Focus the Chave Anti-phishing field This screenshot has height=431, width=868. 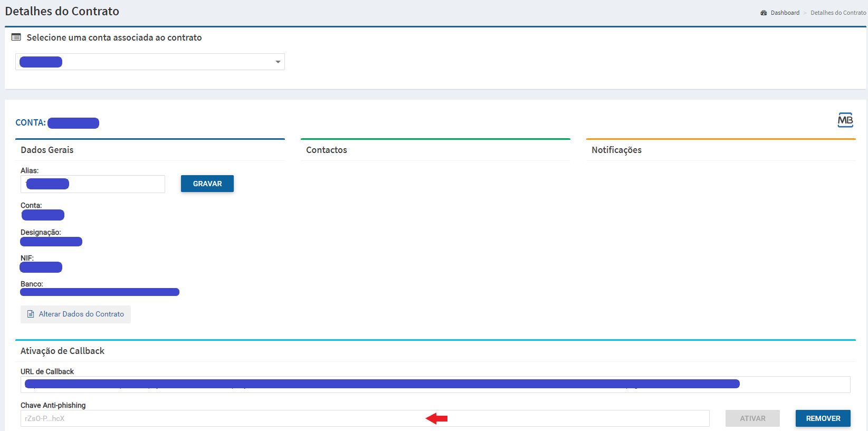(x=365, y=418)
